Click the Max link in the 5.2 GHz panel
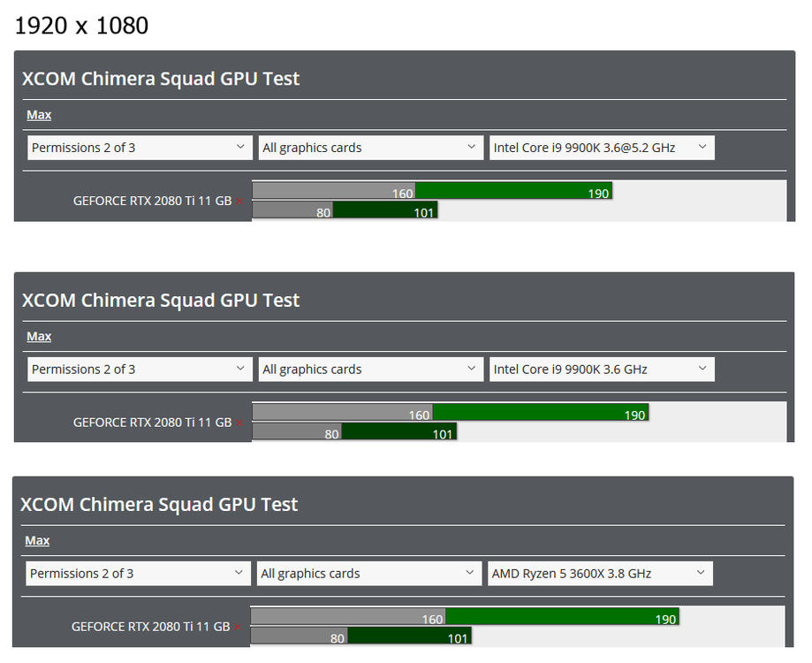 point(39,115)
